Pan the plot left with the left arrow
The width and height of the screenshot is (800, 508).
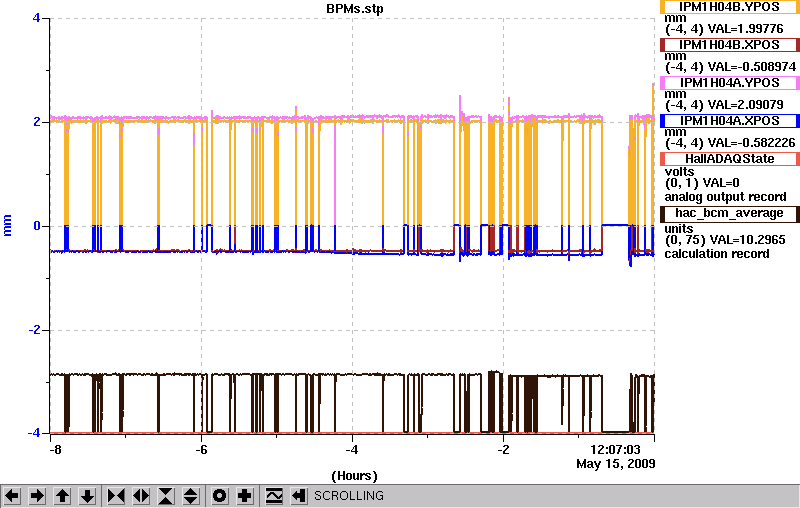[12, 496]
